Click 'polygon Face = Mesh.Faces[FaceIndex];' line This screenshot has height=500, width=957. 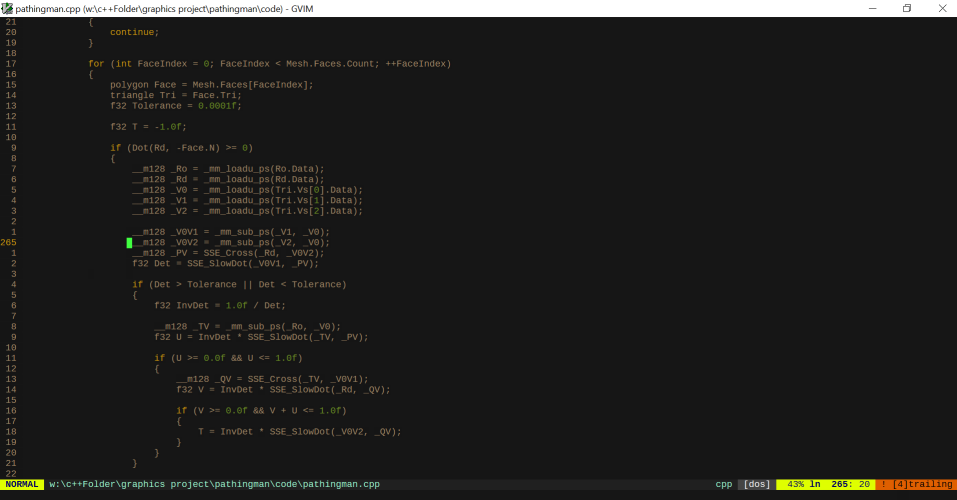(211, 85)
